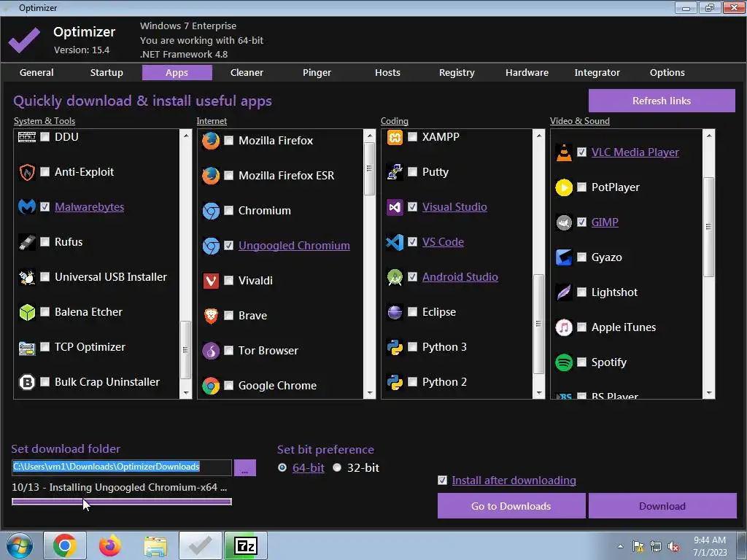Click the Mozilla Firefox icon
Screen dimensions: 747x560
click(x=211, y=141)
